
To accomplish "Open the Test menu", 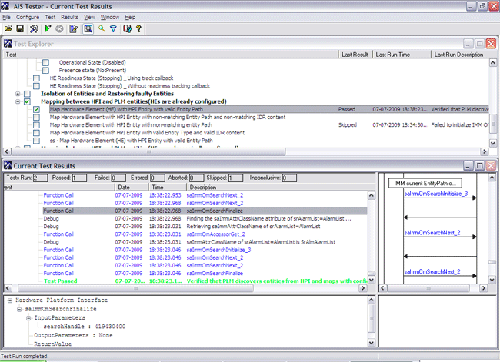I will coord(50,17).
